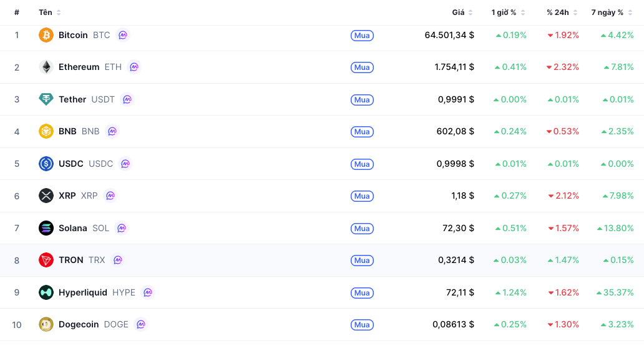Open the chat badge icon beside USDT
The height and width of the screenshot is (348, 644).
click(127, 99)
